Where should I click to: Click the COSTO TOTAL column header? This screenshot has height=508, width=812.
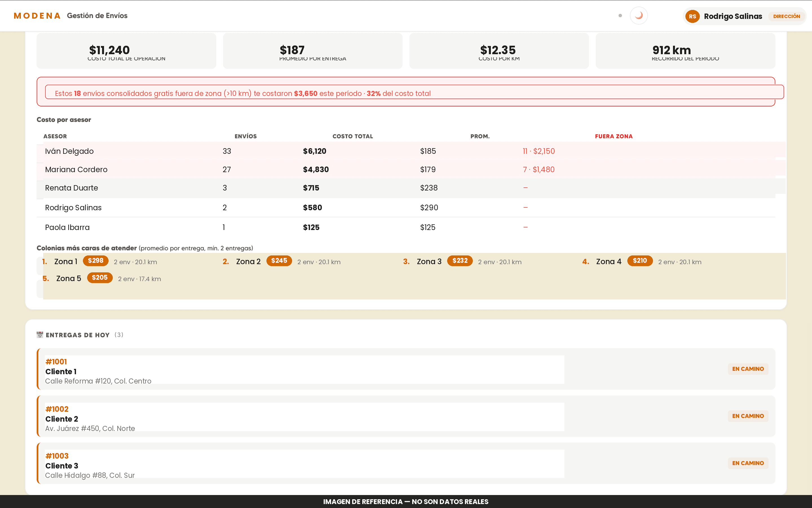click(x=353, y=136)
